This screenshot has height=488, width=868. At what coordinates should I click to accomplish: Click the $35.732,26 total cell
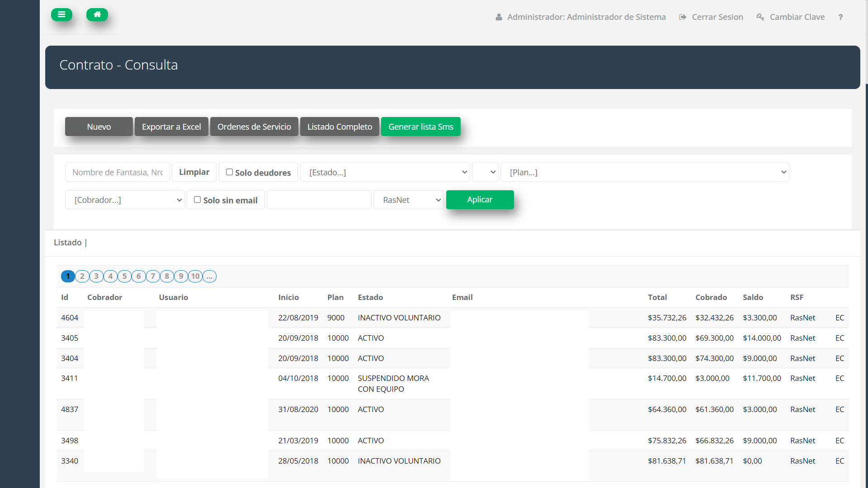tap(667, 318)
